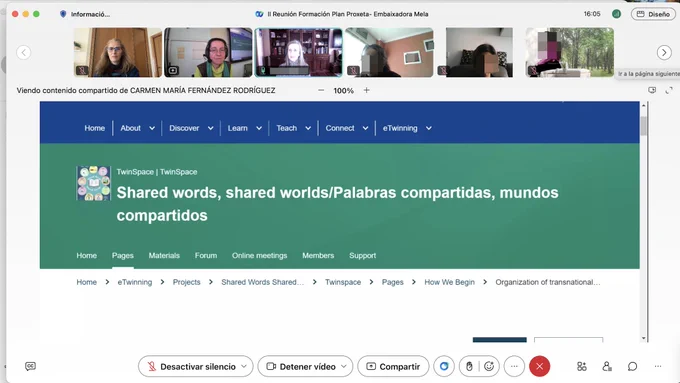The image size is (680, 383).
Task: Click Projects breadcrumb link
Action: (186, 282)
